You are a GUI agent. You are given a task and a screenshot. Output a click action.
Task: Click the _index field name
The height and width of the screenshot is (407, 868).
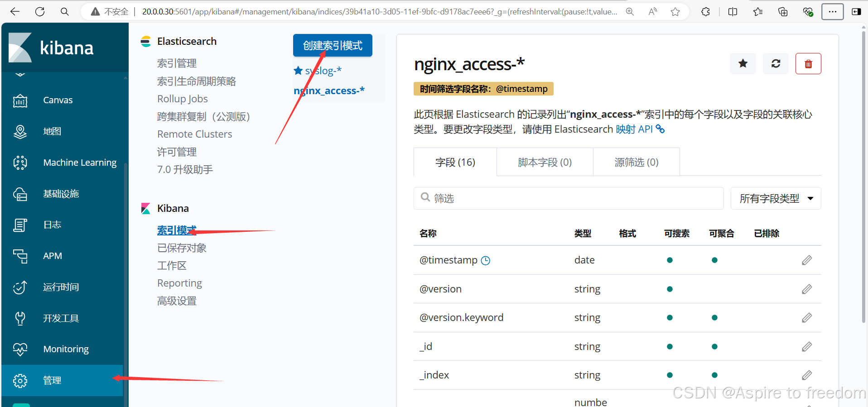[x=434, y=375]
